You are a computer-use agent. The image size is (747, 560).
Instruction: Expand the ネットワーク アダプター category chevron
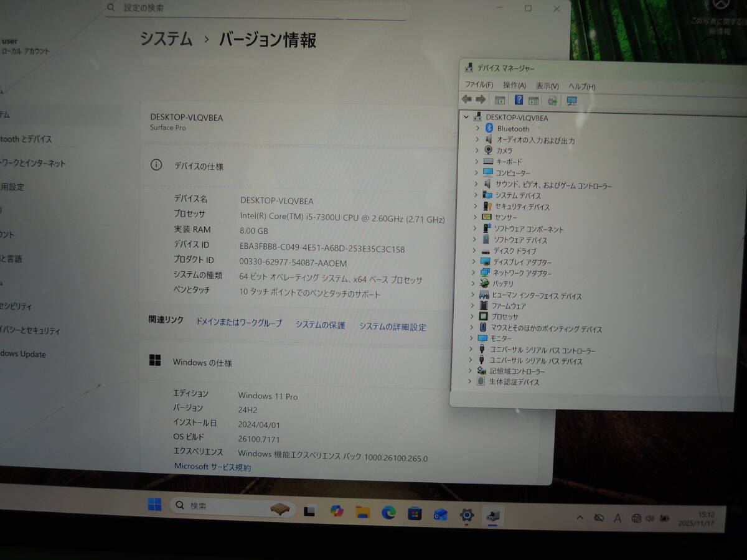(474, 273)
